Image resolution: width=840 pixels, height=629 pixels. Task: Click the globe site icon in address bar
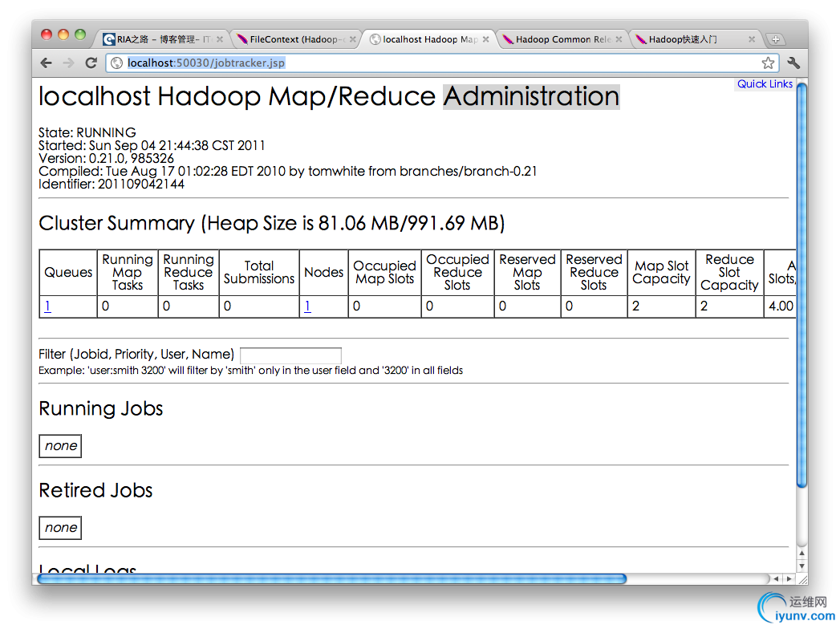pyautogui.click(x=116, y=63)
